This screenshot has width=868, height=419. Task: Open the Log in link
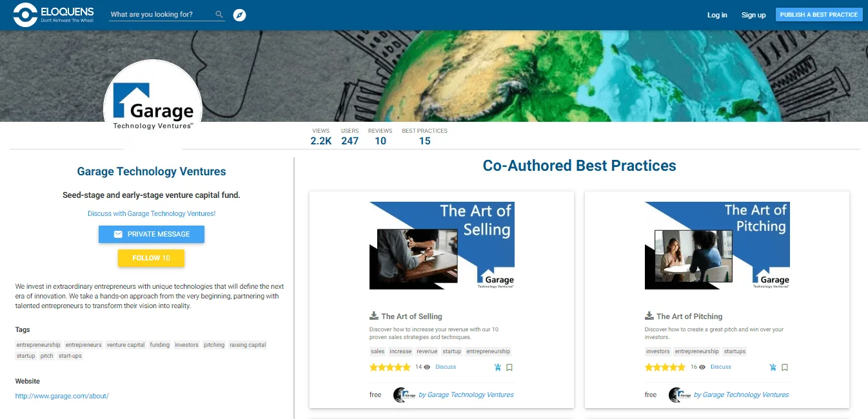pos(717,15)
